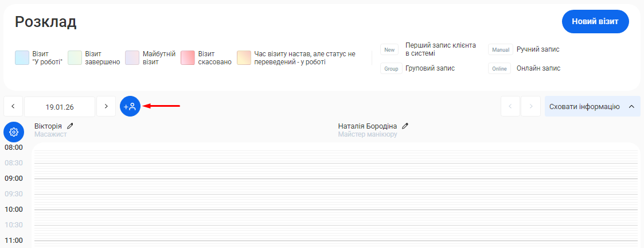Click the red Візит скасовано swatch
This screenshot has height=248, width=644.
188,58
